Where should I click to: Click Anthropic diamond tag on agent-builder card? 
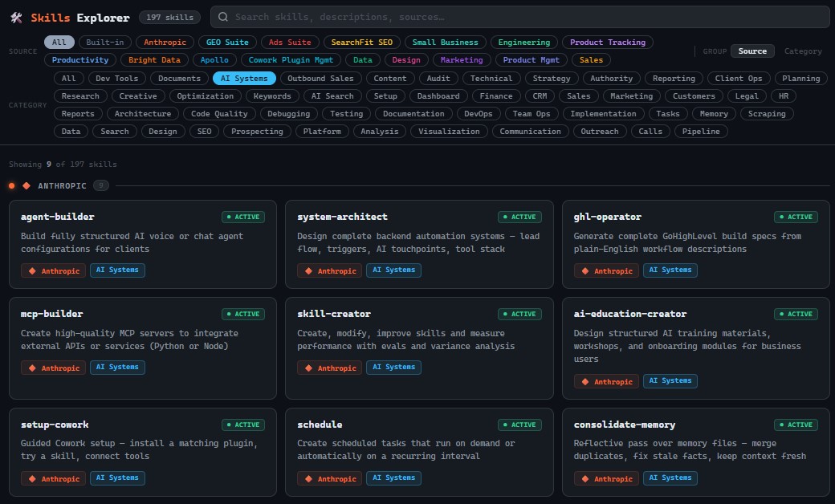tap(53, 270)
